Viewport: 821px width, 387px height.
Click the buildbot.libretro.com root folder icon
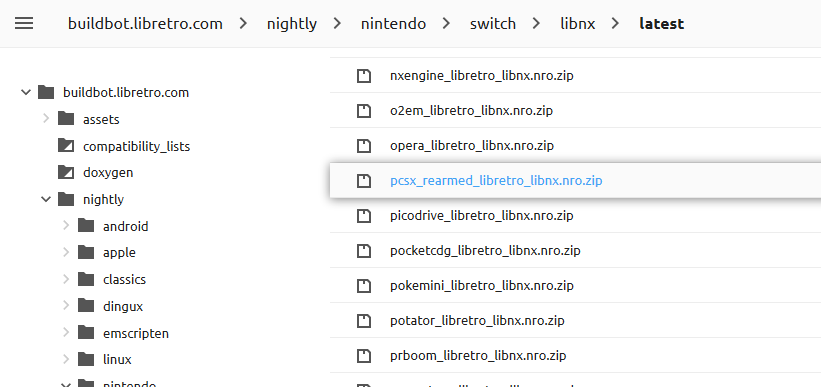pyautogui.click(x=46, y=93)
